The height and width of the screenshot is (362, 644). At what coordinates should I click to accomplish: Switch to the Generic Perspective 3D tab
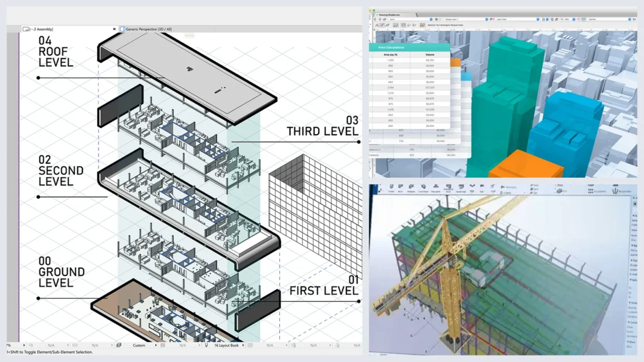pyautogui.click(x=146, y=29)
